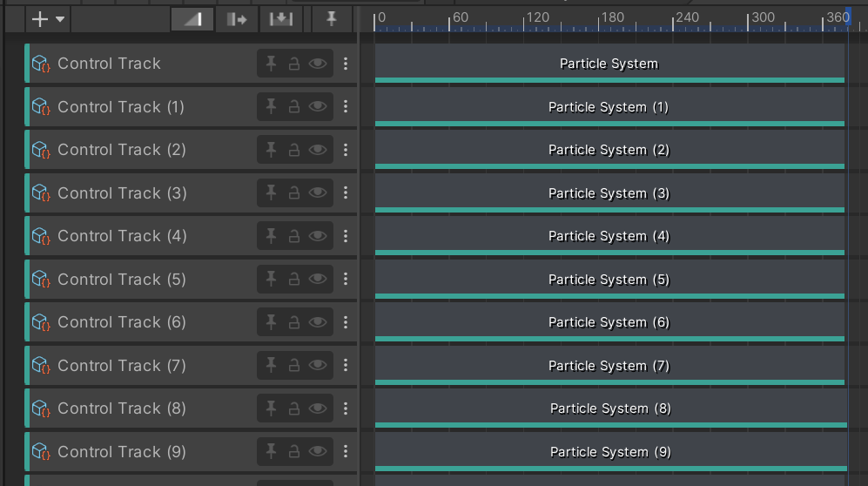868x486 pixels.
Task: Lock the Control Track
Action: pyautogui.click(x=294, y=64)
